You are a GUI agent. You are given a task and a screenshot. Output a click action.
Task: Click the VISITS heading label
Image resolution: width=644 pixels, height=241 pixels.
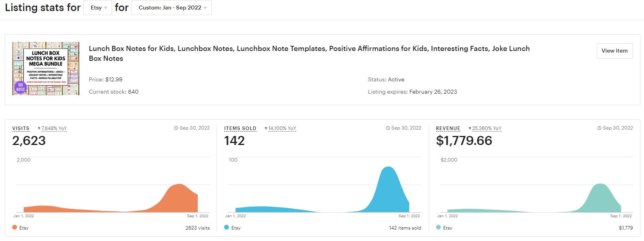tap(21, 128)
